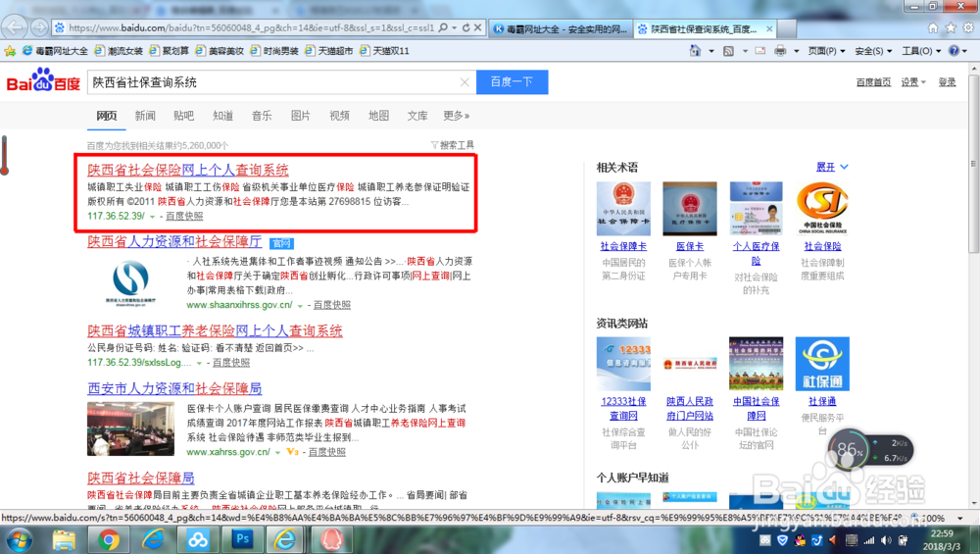Click the Help question mark icon
The height and width of the screenshot is (554, 980).
click(954, 51)
